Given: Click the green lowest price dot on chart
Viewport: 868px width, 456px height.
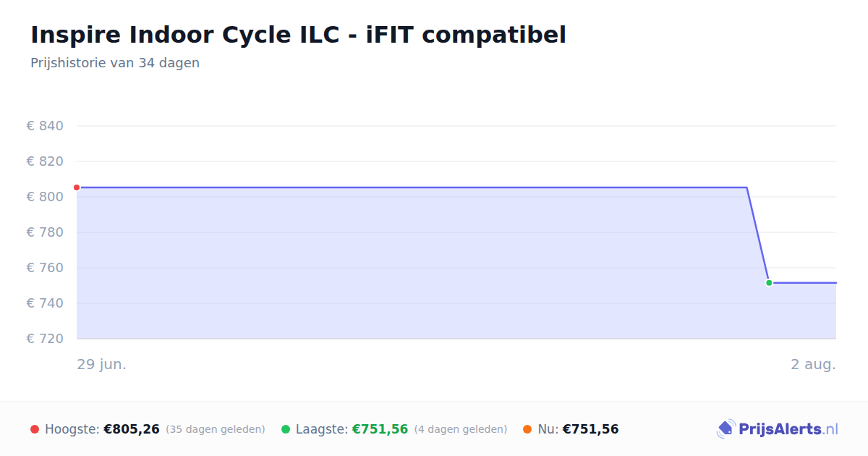Looking at the screenshot, I should click(769, 283).
